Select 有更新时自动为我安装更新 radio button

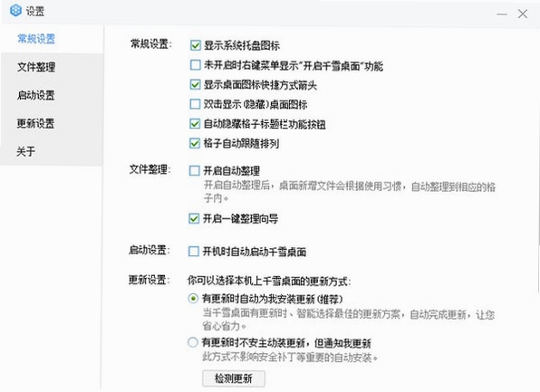tap(193, 299)
